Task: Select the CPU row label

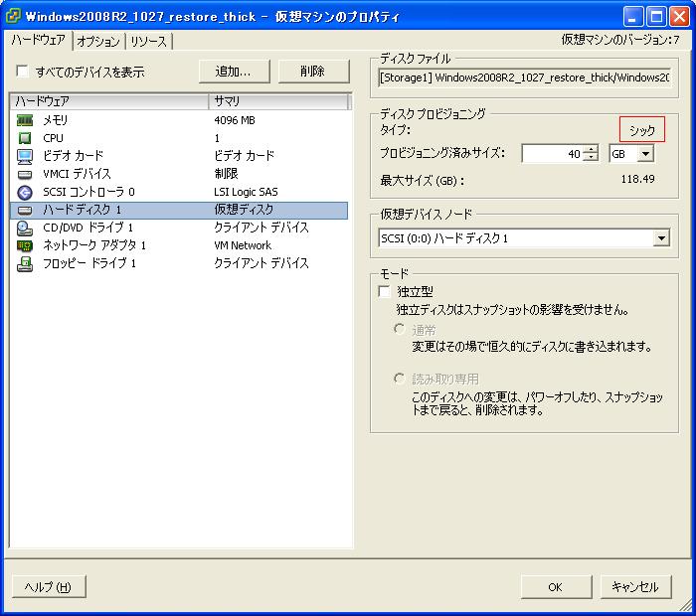Action: pos(54,138)
